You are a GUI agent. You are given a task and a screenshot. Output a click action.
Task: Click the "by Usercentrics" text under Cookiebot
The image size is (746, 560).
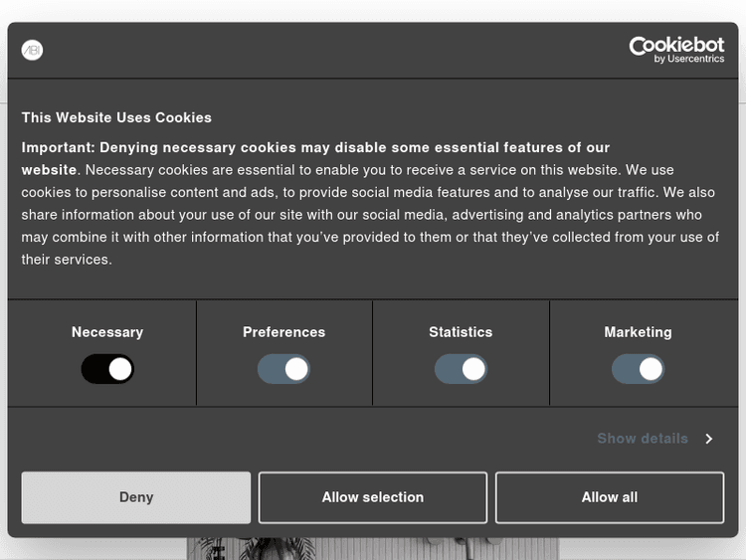pyautogui.click(x=689, y=60)
